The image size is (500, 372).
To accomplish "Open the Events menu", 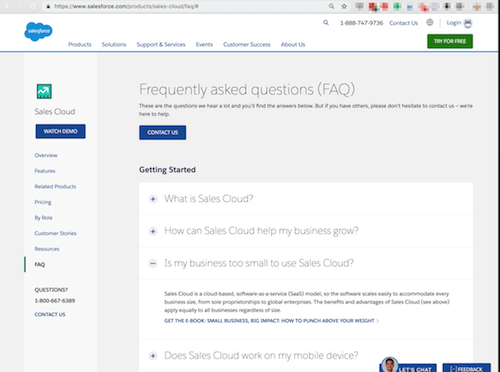I will [204, 44].
